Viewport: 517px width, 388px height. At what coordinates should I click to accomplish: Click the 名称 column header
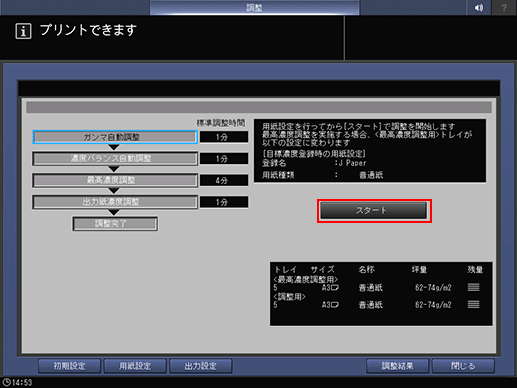click(367, 269)
